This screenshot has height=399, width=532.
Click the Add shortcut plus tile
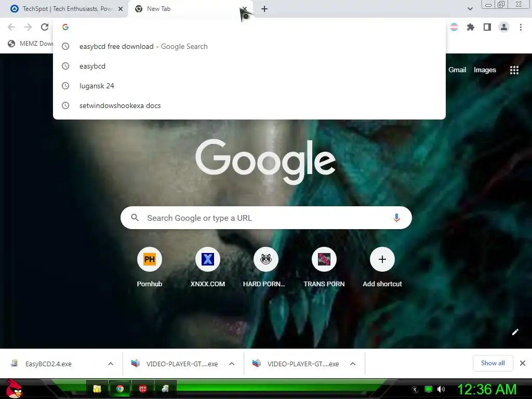pyautogui.click(x=382, y=259)
